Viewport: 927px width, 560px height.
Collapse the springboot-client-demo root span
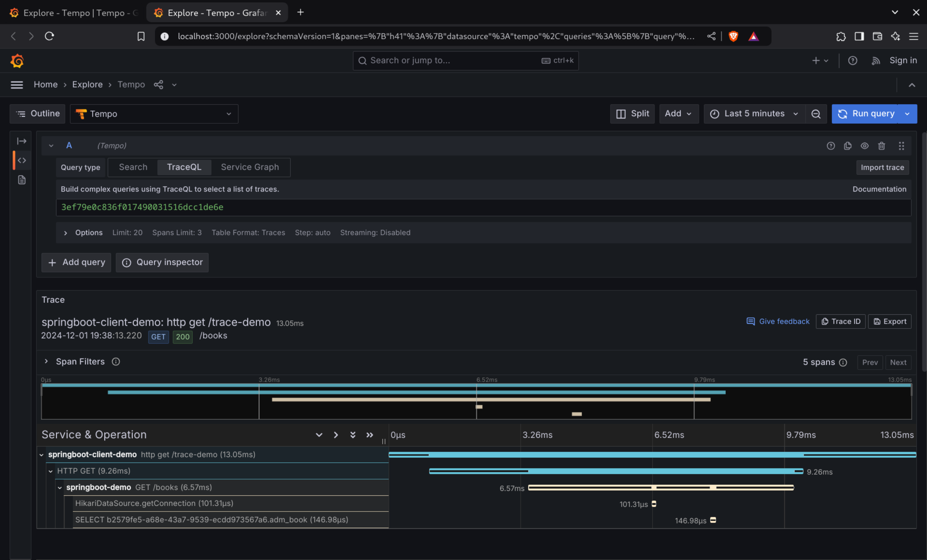coord(41,455)
